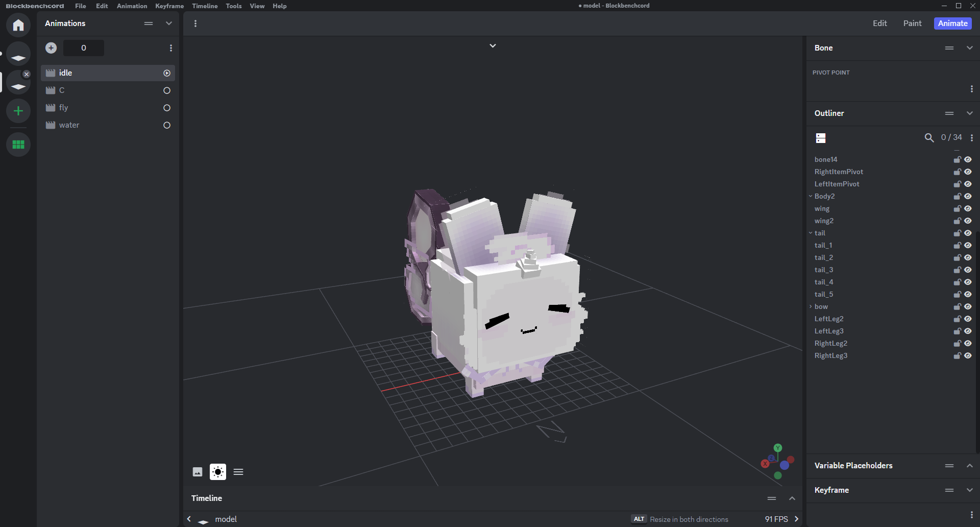Expand the Variable Placeholders panel
980x527 pixels.
pos(969,466)
